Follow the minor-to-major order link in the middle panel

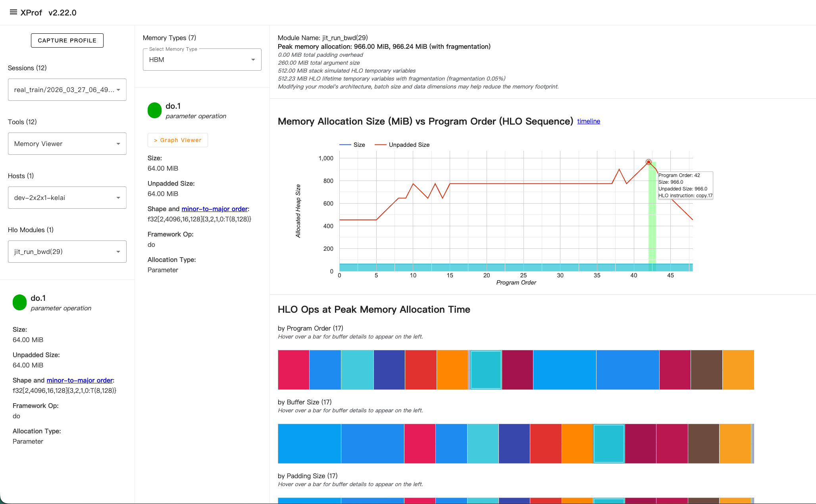point(215,209)
